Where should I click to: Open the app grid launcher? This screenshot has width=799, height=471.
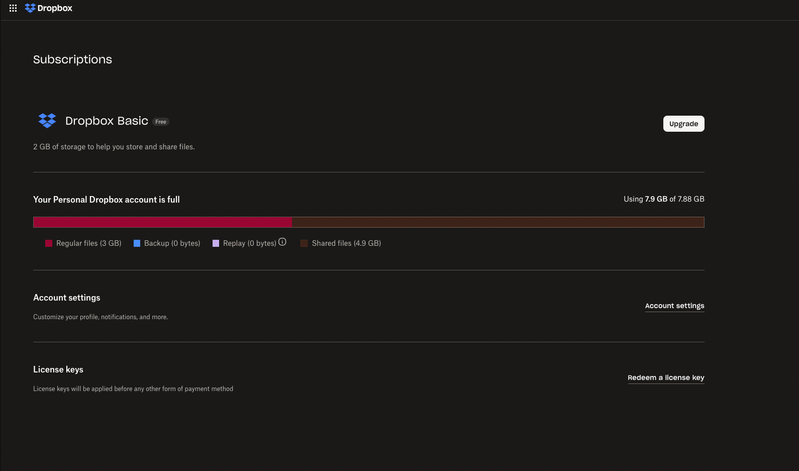pyautogui.click(x=13, y=8)
